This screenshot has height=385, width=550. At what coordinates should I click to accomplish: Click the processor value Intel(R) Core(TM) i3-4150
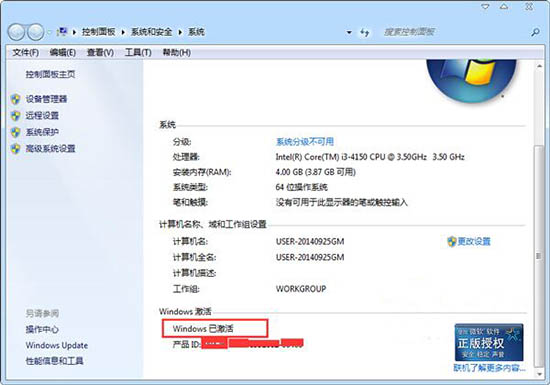pos(370,157)
